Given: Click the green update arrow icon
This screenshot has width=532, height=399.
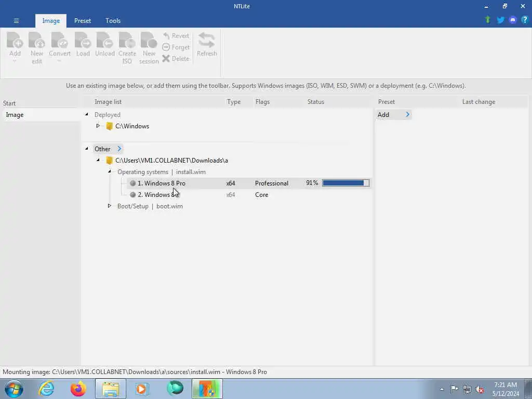Looking at the screenshot, I should pyautogui.click(x=487, y=20).
